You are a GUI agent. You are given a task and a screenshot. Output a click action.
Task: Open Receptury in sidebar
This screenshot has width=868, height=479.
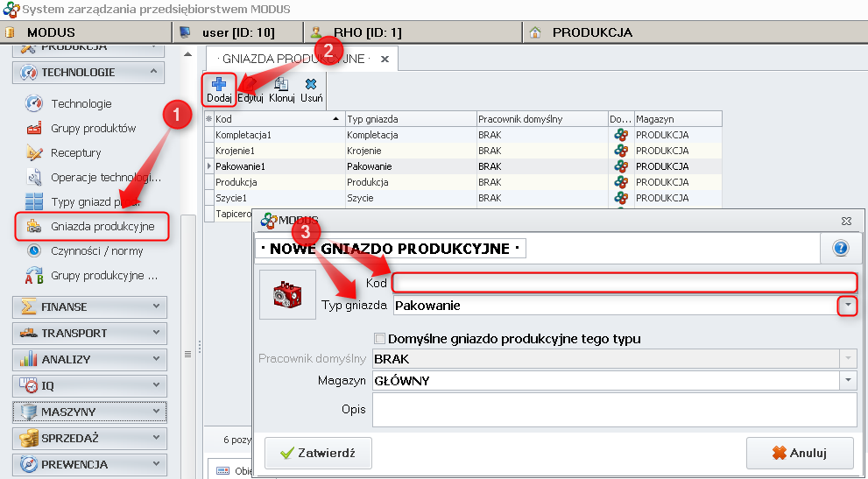tap(64, 153)
